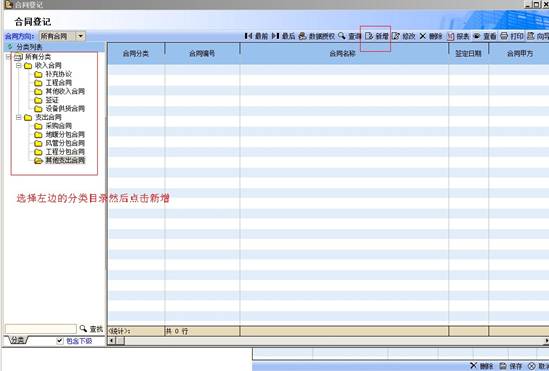Click 保存 save in bottom toolbar
Image resolution: width=549 pixels, height=371 pixels.
coord(510,366)
